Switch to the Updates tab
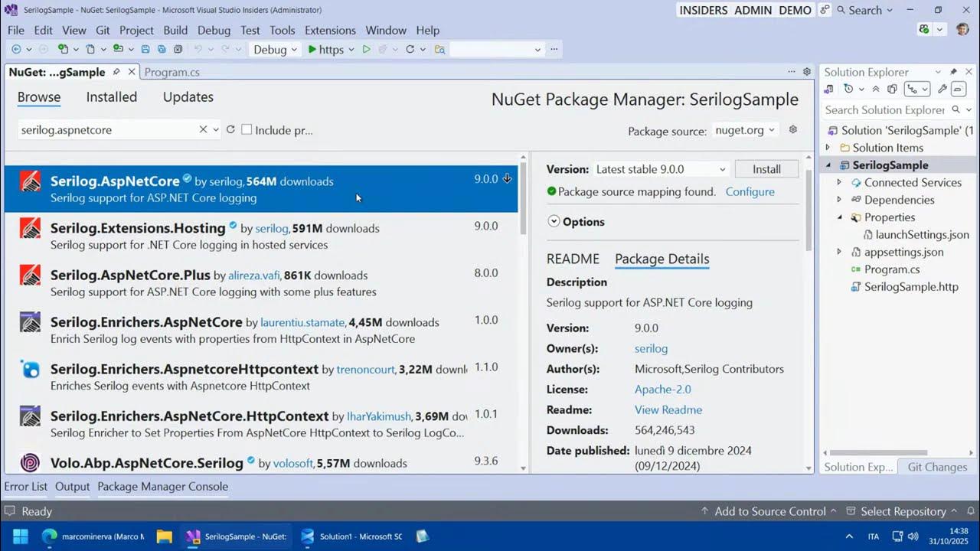The width and height of the screenshot is (980, 551). [x=188, y=97]
